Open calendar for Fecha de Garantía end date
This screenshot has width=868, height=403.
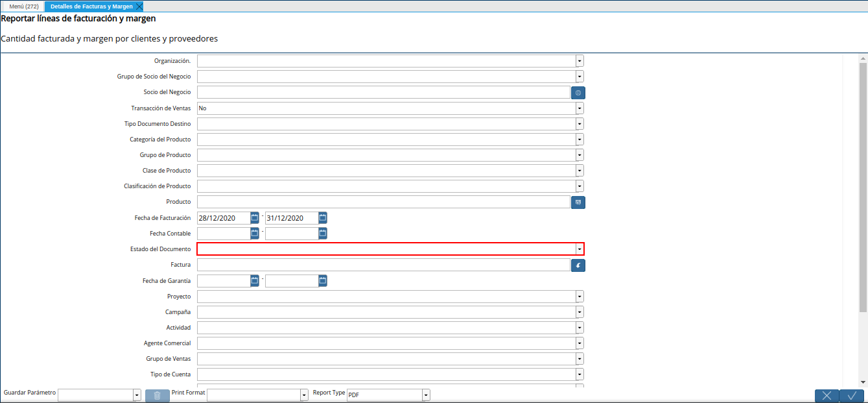[323, 281]
